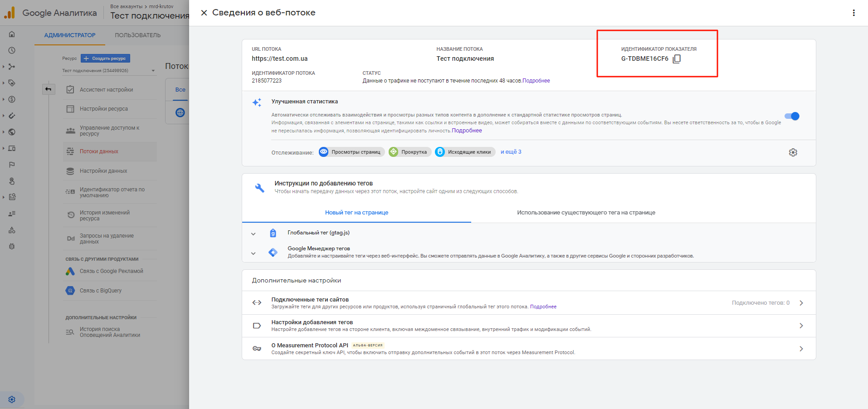
Task: Open the three-dot menu of web stream details
Action: click(x=853, y=13)
